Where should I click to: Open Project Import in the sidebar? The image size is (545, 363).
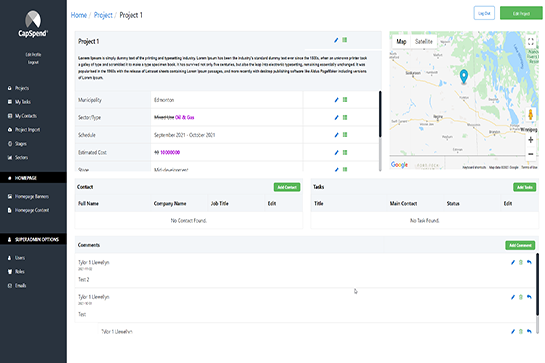click(27, 130)
